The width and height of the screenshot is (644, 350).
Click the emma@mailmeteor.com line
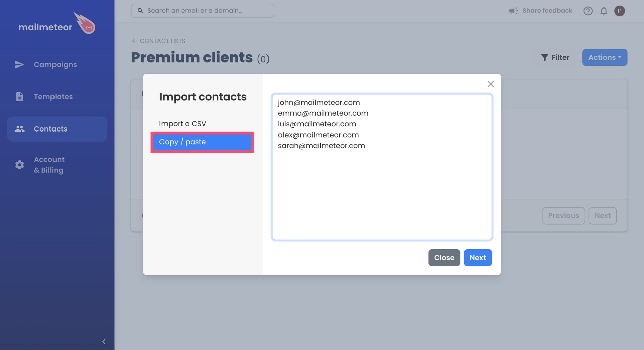[x=323, y=113]
